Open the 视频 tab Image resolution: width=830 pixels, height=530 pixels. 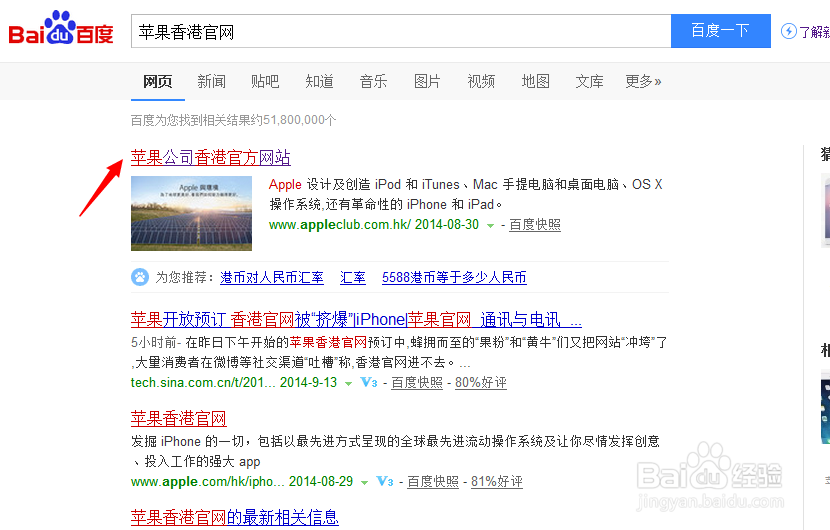click(x=481, y=81)
